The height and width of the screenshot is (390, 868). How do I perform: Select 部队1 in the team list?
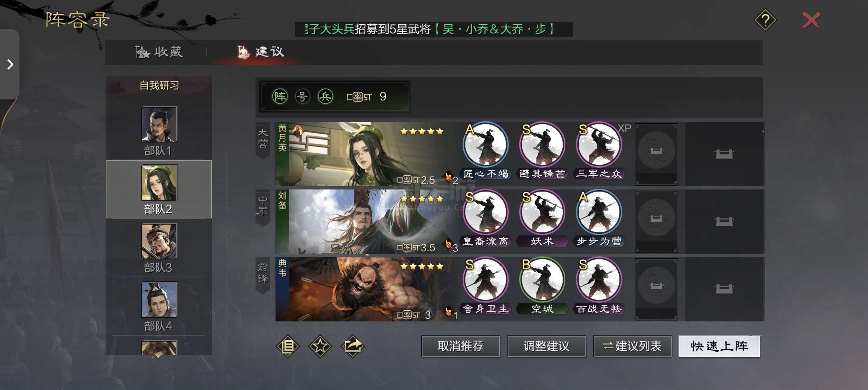(159, 131)
